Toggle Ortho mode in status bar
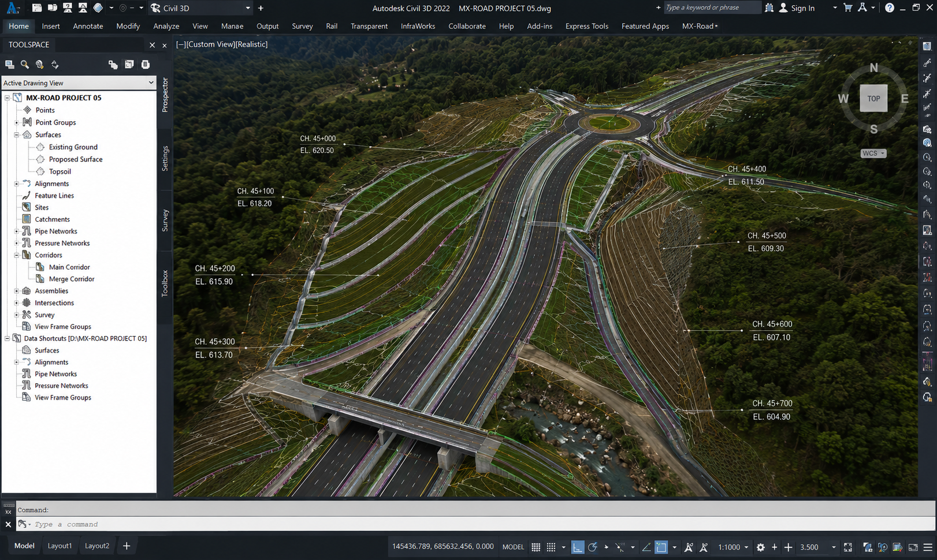The width and height of the screenshot is (937, 560). click(x=577, y=547)
